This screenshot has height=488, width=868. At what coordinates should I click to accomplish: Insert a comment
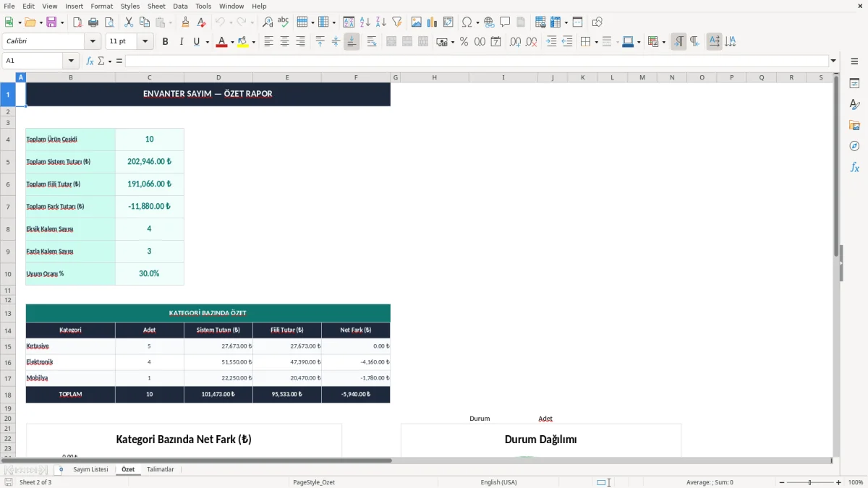(x=506, y=22)
